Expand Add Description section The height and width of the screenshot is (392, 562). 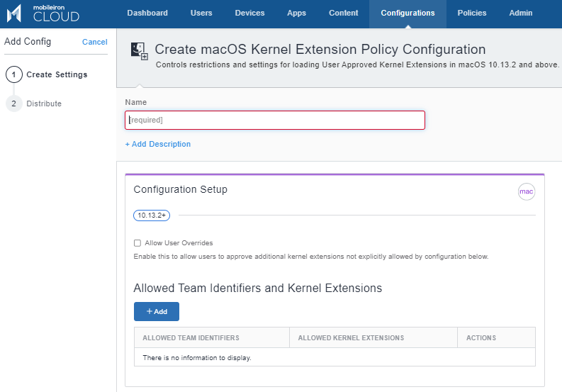pyautogui.click(x=158, y=144)
